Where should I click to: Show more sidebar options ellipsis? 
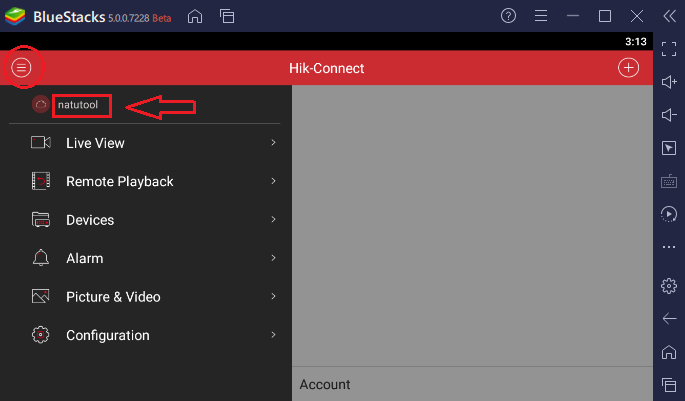(x=669, y=247)
